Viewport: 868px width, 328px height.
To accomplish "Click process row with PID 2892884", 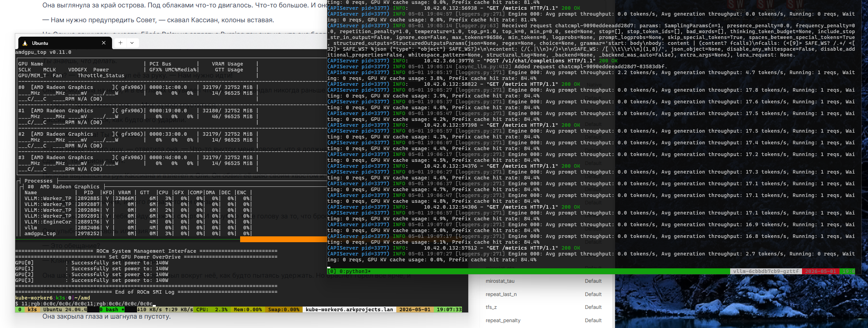I will coord(137,210).
